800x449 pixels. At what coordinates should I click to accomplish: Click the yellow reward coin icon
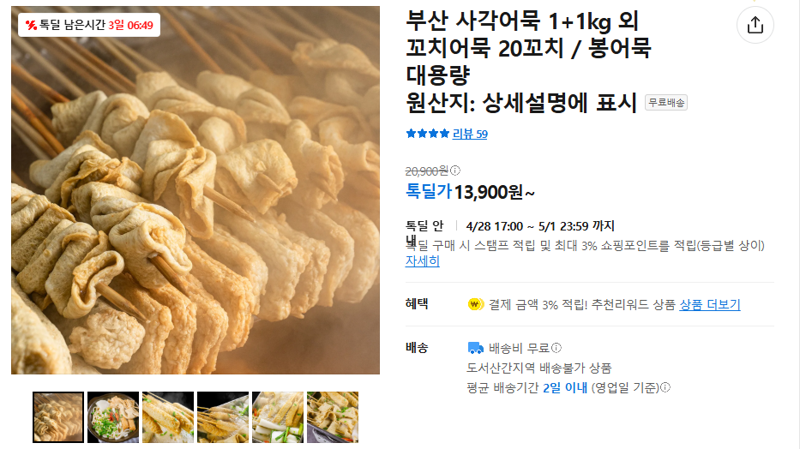click(476, 305)
